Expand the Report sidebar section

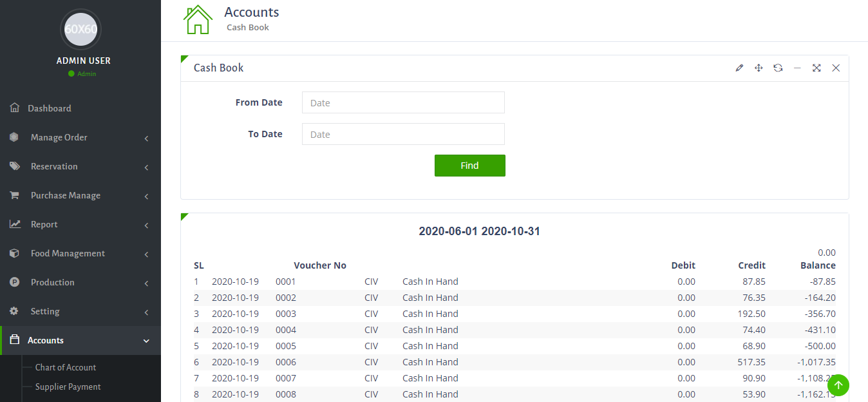click(44, 224)
